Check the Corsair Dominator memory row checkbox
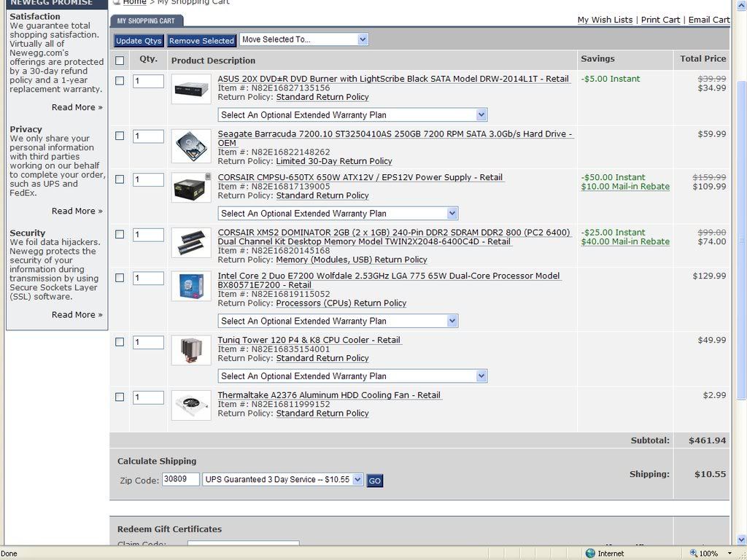The width and height of the screenshot is (747, 560). point(120,235)
